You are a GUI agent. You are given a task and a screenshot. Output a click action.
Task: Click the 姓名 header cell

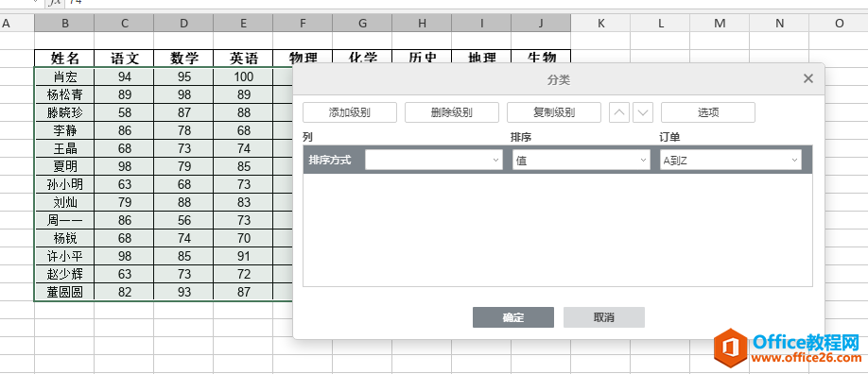point(64,59)
